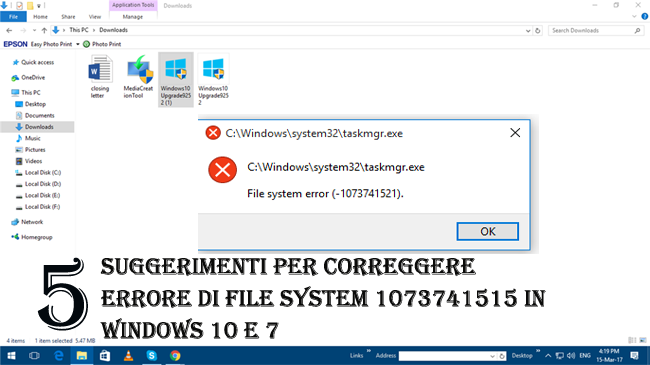Viewport: 650px width, 365px height.
Task: Go up one folder level
Action: [x=44, y=30]
